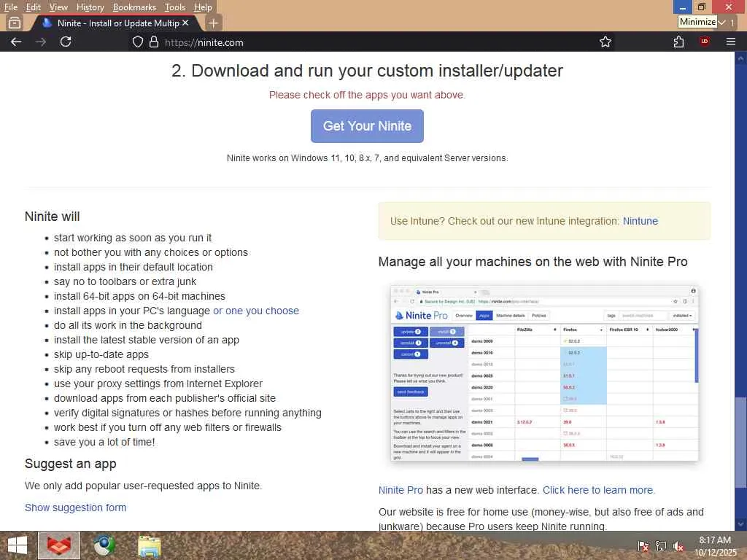Click 'Ninite will' heading

[x=53, y=217]
